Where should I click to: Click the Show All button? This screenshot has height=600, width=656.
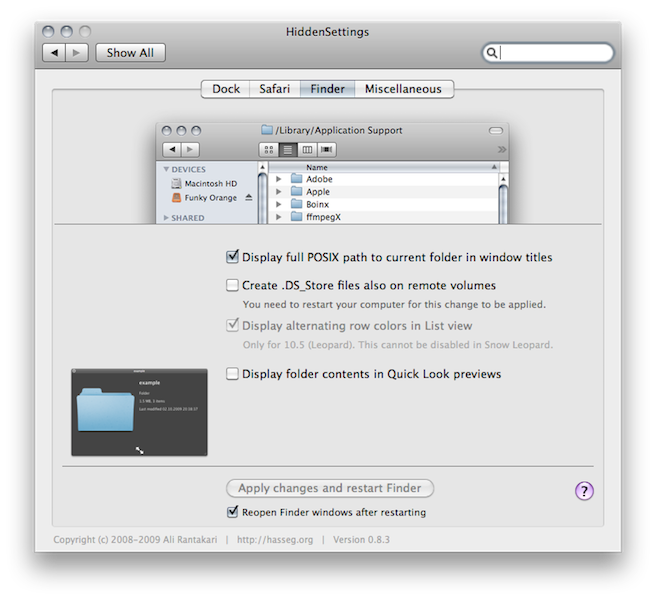click(x=130, y=53)
